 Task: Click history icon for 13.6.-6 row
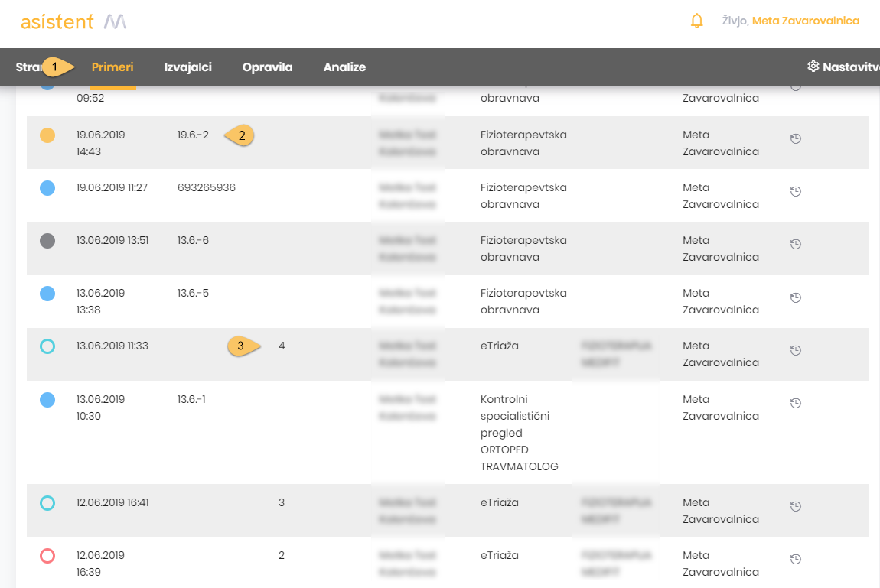795,245
